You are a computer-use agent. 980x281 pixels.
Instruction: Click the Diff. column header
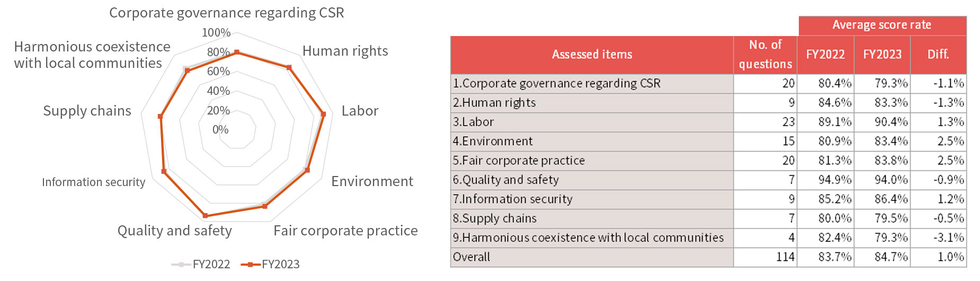[938, 55]
